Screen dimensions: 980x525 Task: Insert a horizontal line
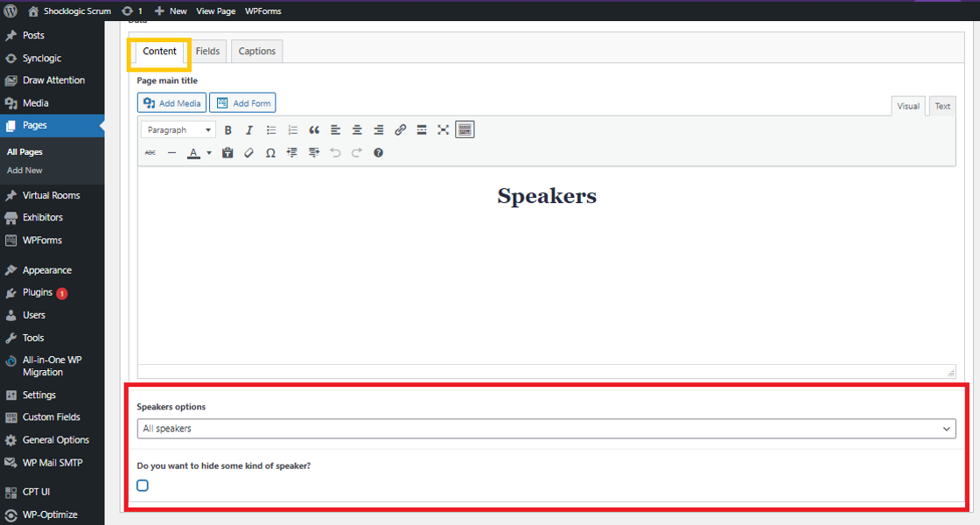(x=171, y=152)
